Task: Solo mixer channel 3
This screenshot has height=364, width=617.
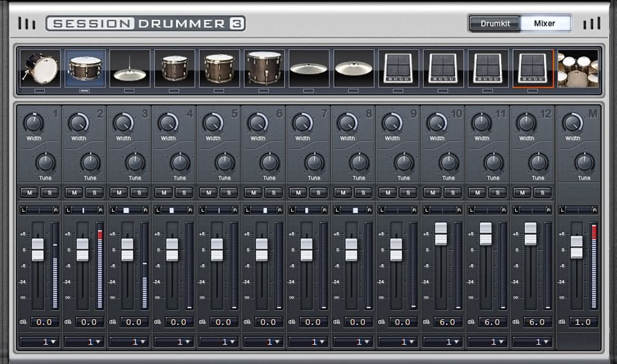Action: pos(139,193)
